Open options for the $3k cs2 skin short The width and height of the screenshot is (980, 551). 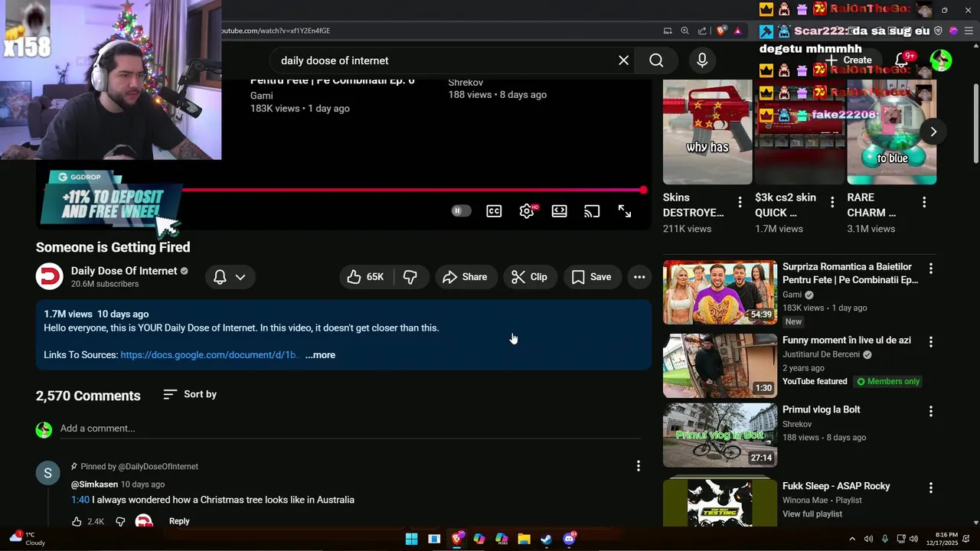tap(832, 202)
